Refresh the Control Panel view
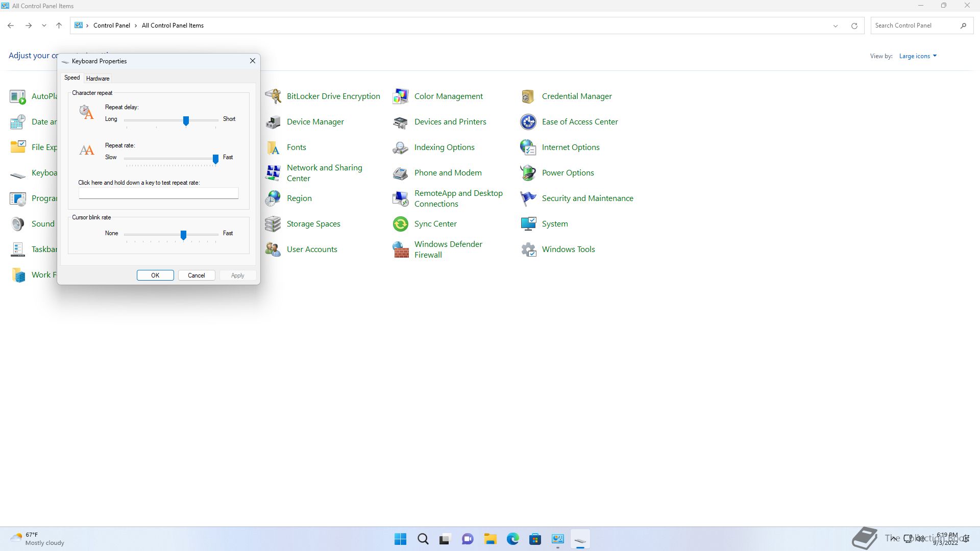Viewport: 980px width, 551px height. pyautogui.click(x=854, y=26)
